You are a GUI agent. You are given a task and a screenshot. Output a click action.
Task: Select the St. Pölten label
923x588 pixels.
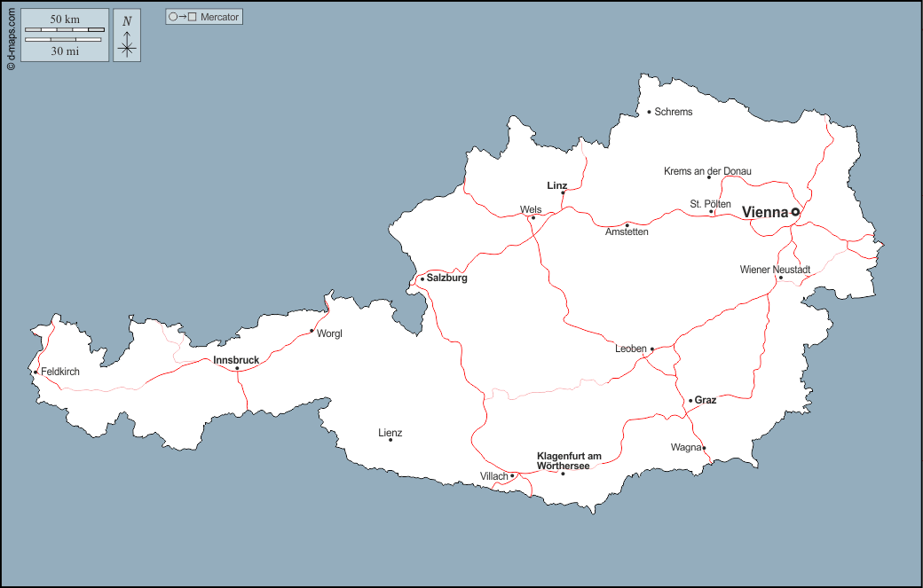710,204
